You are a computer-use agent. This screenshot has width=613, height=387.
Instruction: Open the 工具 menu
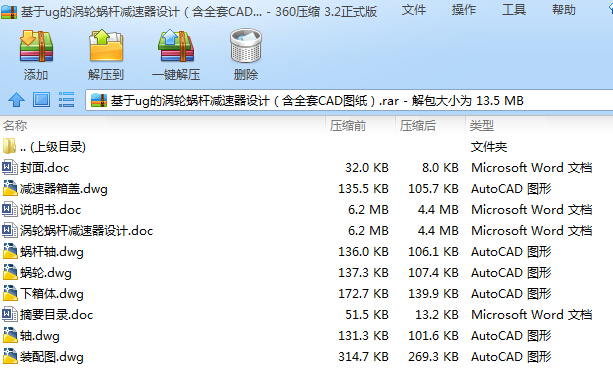tap(514, 10)
